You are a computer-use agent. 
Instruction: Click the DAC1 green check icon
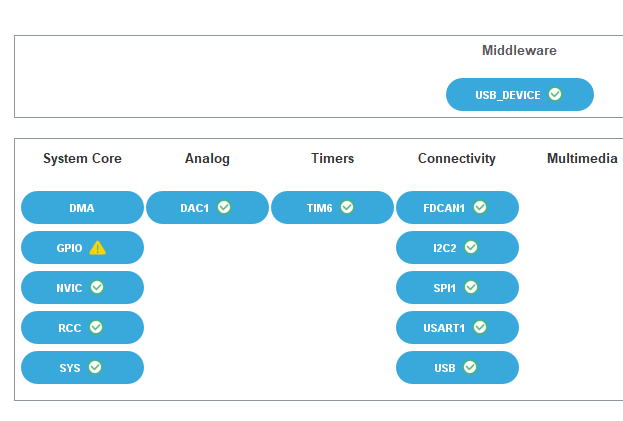coord(224,208)
